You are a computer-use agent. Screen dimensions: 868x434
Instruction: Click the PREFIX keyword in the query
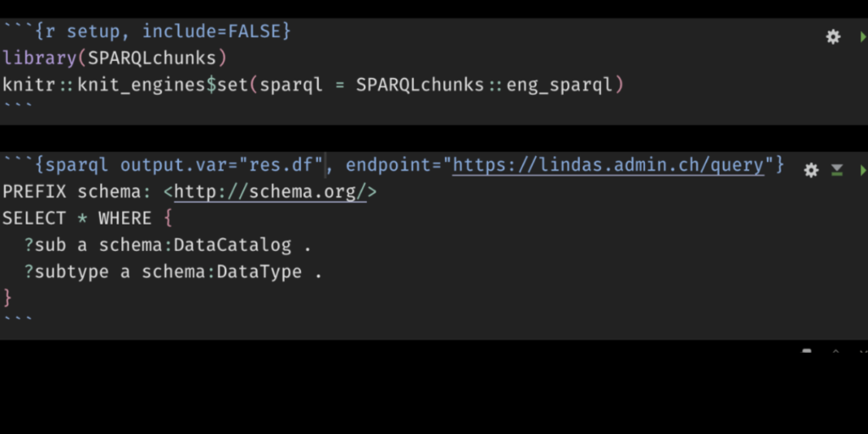[34, 192]
